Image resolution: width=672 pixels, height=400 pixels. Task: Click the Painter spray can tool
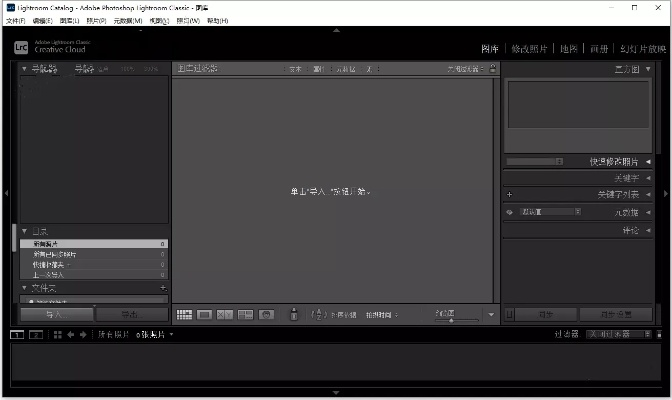[294, 314]
